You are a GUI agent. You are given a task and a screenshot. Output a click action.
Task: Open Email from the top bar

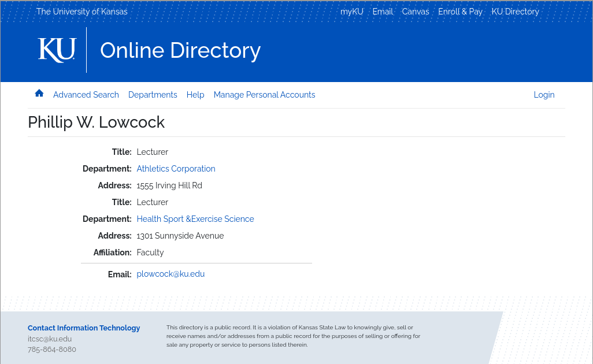point(383,12)
